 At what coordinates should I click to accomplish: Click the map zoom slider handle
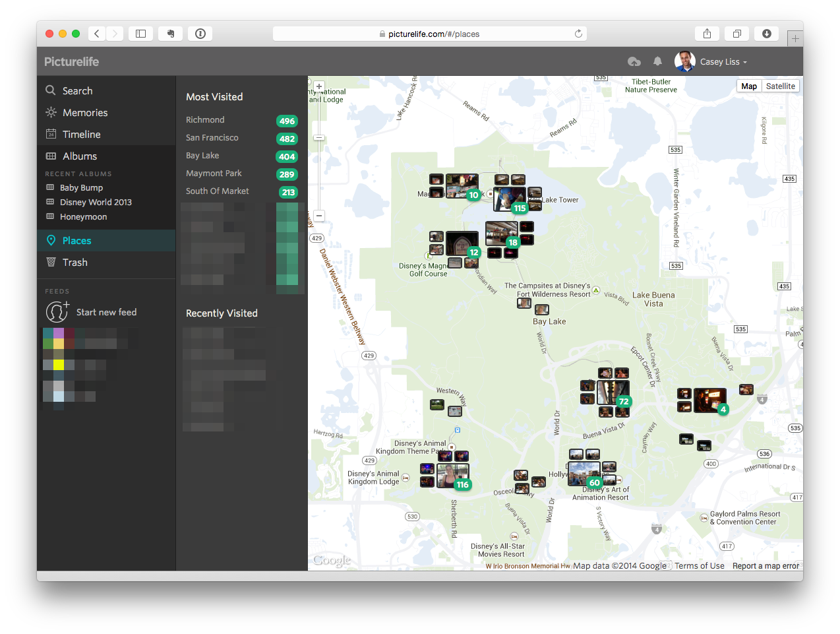(x=319, y=138)
